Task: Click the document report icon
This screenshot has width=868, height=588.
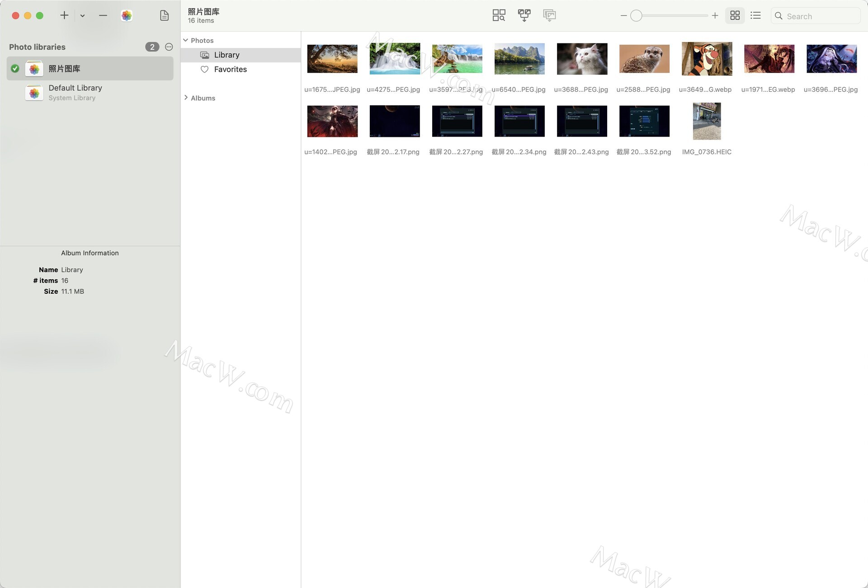Action: click(x=165, y=15)
